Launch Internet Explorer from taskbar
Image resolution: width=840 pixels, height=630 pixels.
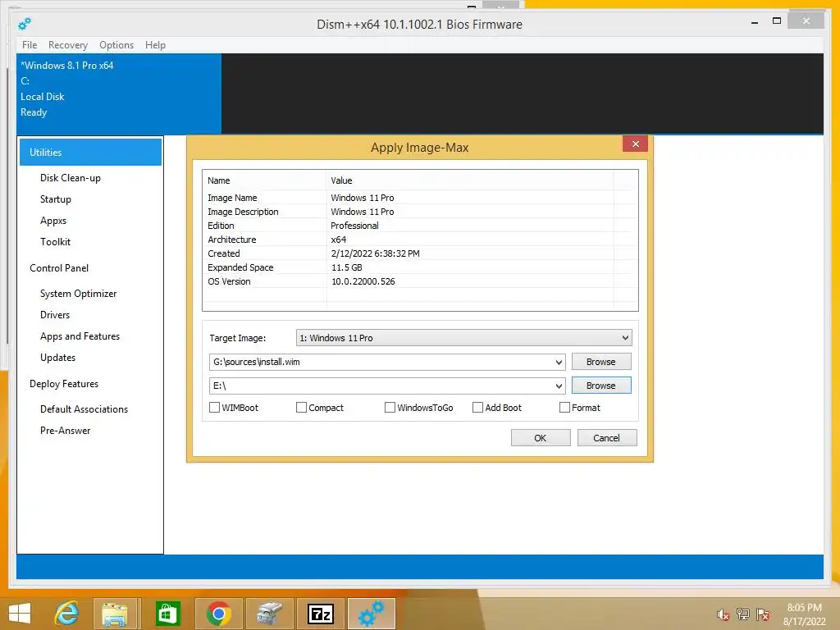[66, 614]
